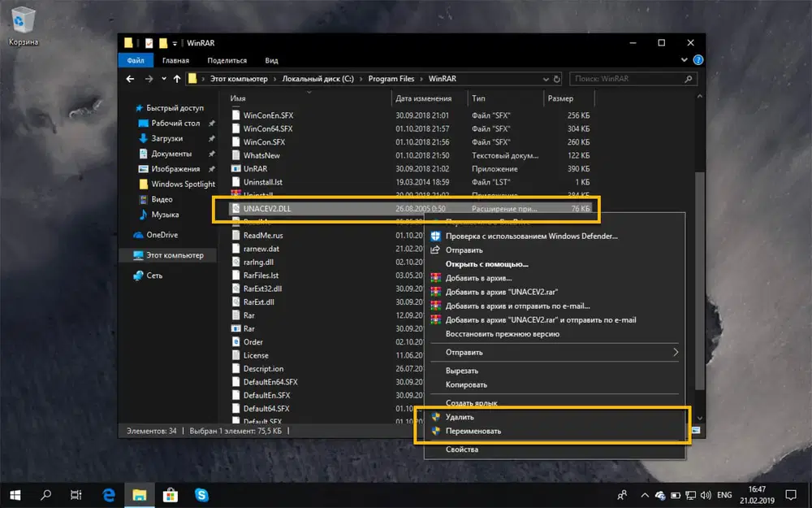Click the WinRAR search input field
This screenshot has height=508, width=812.
625,79
